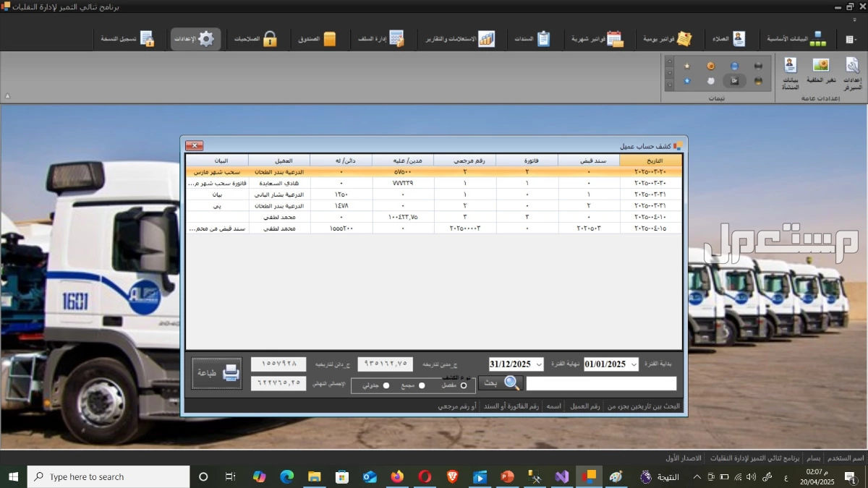This screenshot has width=868, height=488.
Task: Open the الإستعلامات والتقارير (Reports) tab
Action: pyautogui.click(x=460, y=39)
